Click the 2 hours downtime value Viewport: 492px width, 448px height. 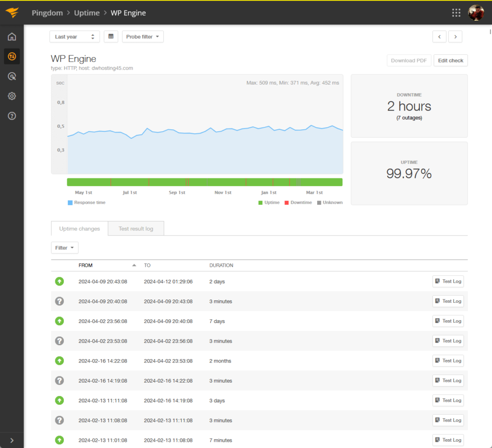[409, 106]
